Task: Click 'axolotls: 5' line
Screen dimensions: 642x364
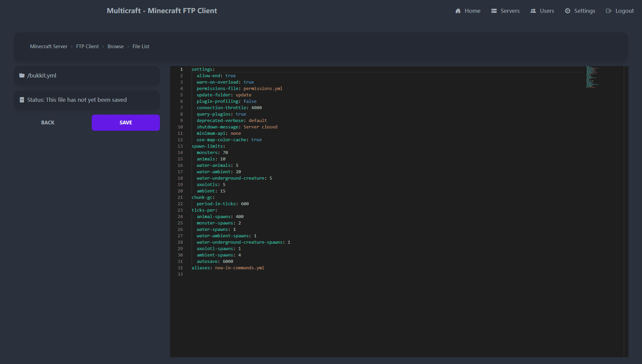Action: coord(211,185)
